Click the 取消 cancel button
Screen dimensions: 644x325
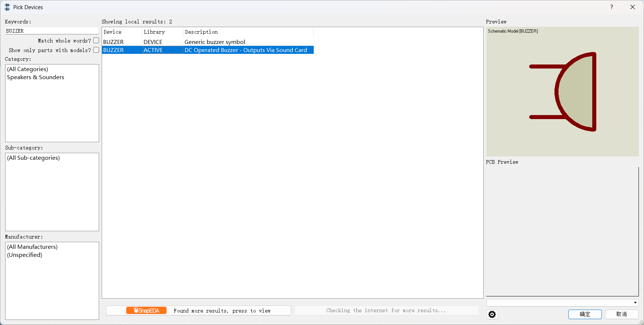click(x=622, y=314)
